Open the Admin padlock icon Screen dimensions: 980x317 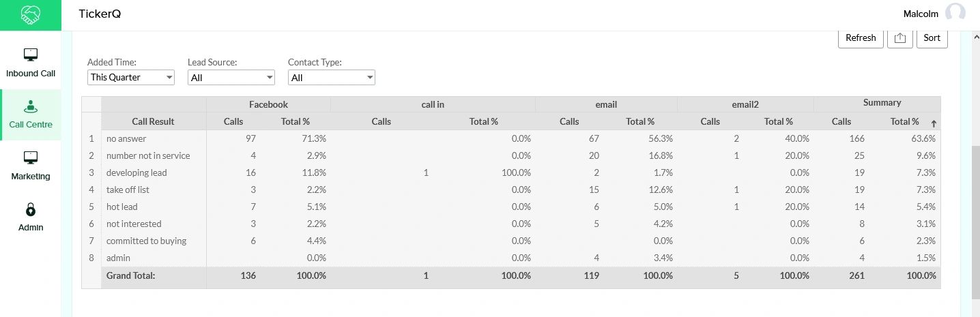tap(31, 209)
